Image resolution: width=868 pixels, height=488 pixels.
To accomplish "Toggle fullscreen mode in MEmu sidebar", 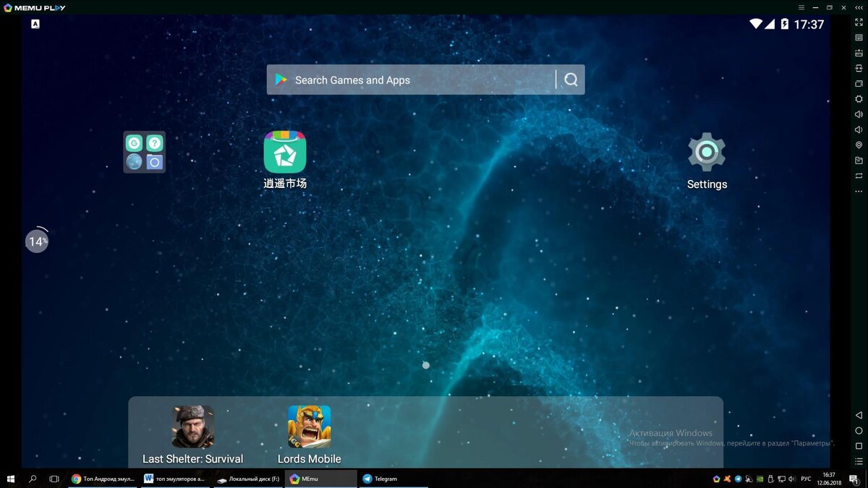I will click(x=859, y=22).
